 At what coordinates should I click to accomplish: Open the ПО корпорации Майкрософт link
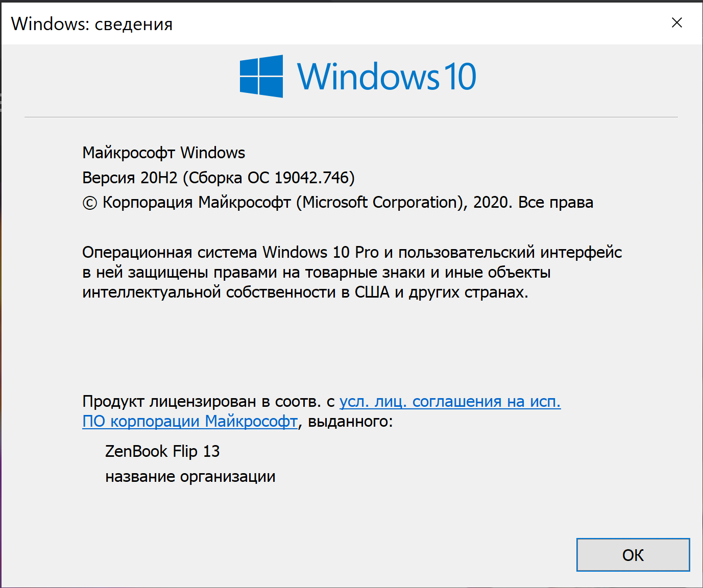[x=190, y=422]
